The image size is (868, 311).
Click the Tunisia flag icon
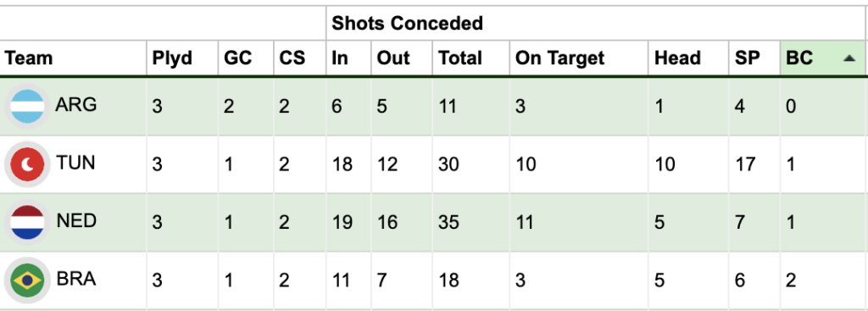click(x=28, y=164)
